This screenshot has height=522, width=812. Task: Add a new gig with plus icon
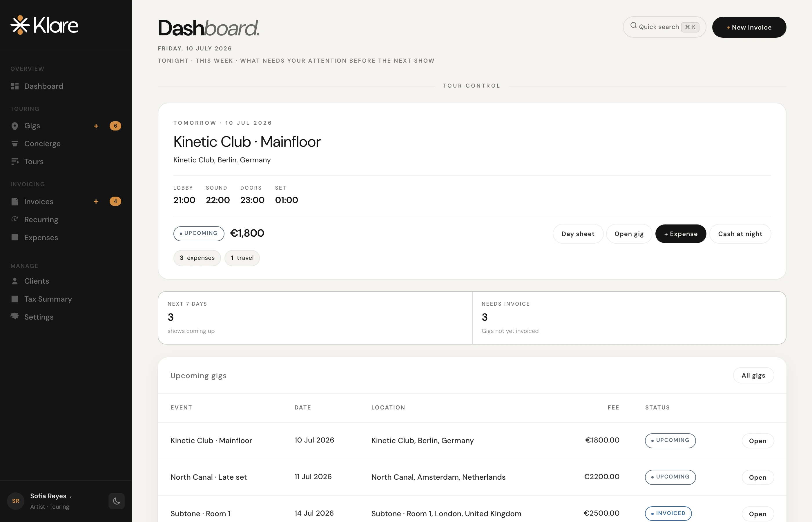point(96,126)
